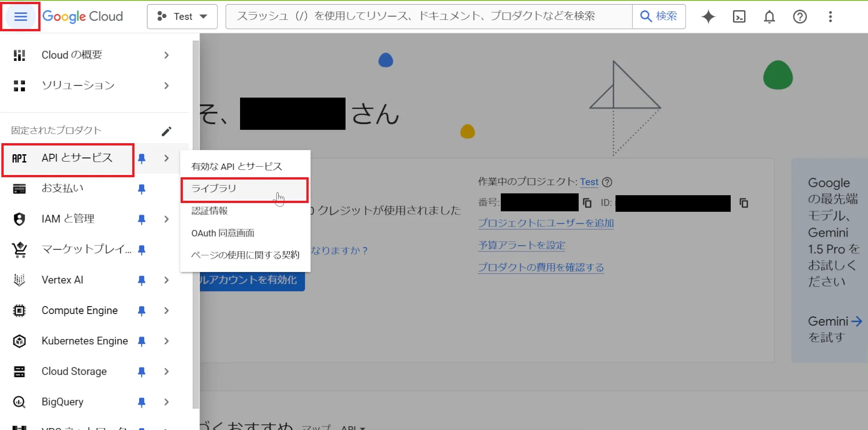
Task: Unpin Kubernetes Engine product
Action: (x=142, y=341)
